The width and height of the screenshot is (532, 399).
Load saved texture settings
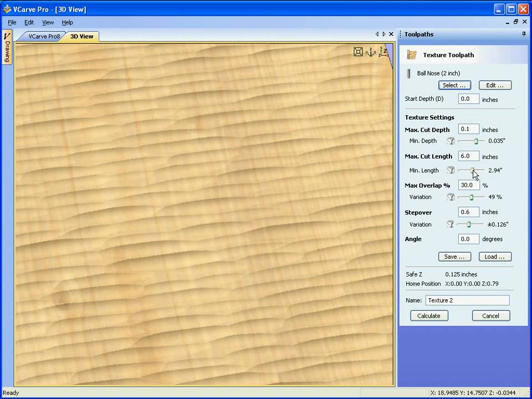[495, 257]
